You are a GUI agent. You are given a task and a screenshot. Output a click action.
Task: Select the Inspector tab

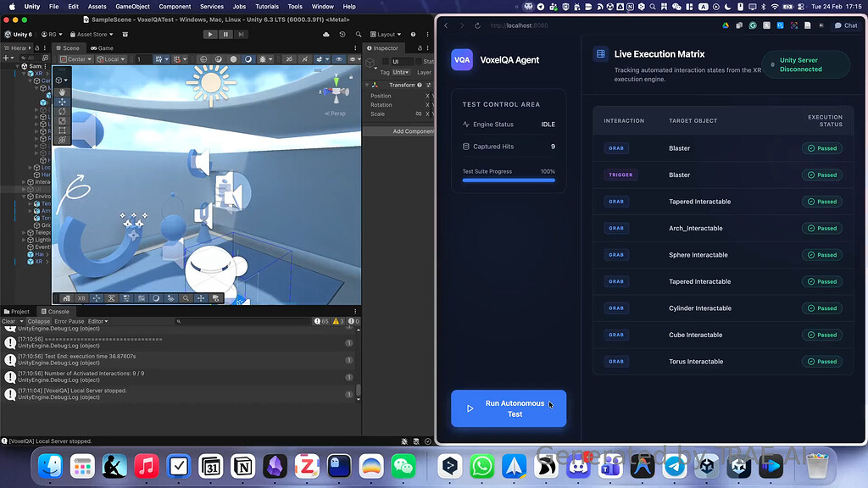[x=382, y=48]
